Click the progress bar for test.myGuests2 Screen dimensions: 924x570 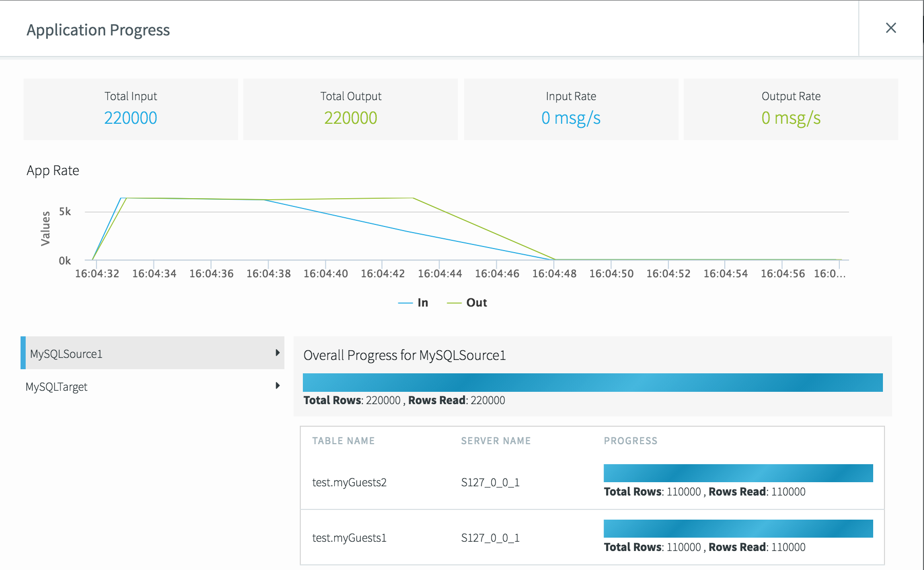tap(738, 473)
